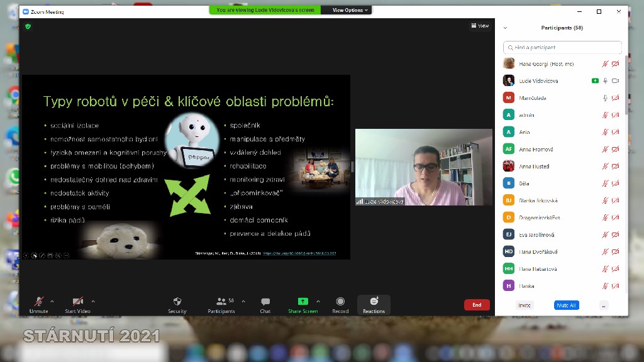Click the green Share Screen icon
Viewport: 644px width, 362px height.
[x=303, y=302]
